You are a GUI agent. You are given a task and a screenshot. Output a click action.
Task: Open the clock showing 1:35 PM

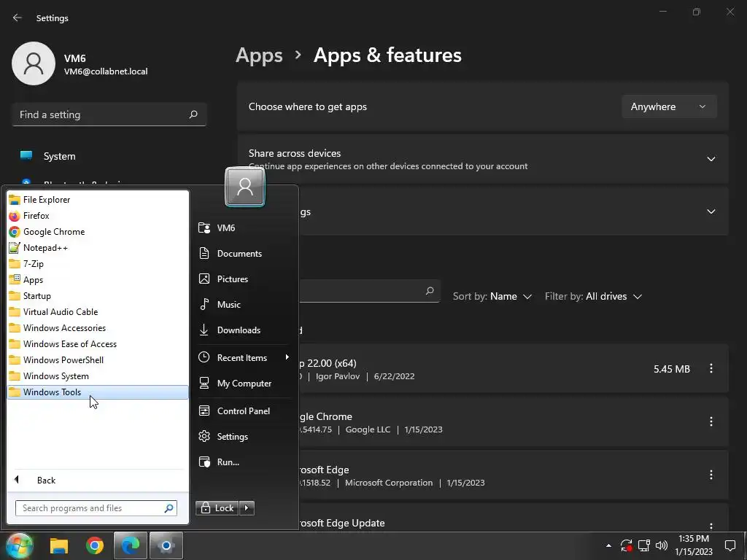pyautogui.click(x=694, y=545)
